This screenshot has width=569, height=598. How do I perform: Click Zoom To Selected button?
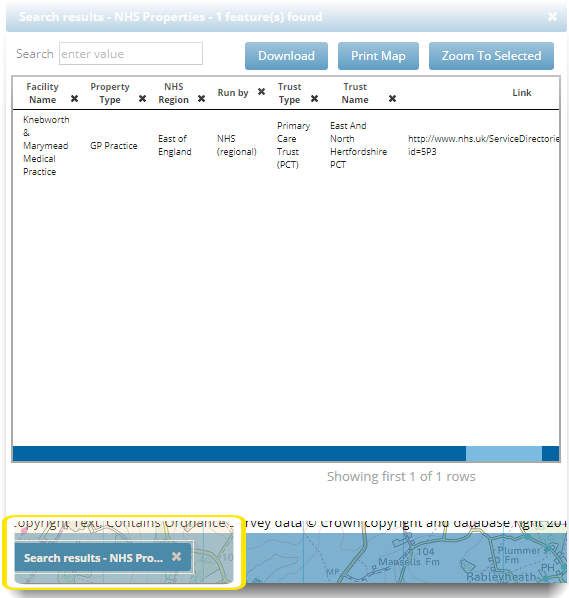(491, 56)
